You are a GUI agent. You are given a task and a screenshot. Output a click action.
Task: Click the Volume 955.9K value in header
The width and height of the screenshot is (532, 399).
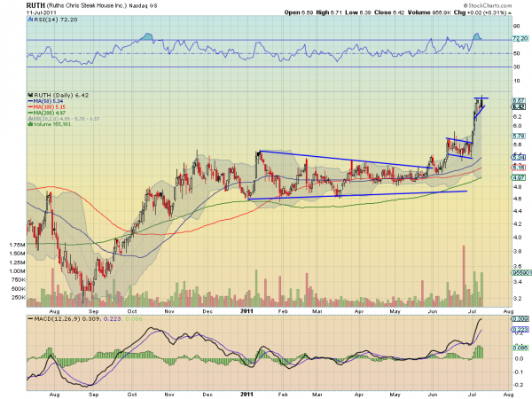[x=429, y=12]
